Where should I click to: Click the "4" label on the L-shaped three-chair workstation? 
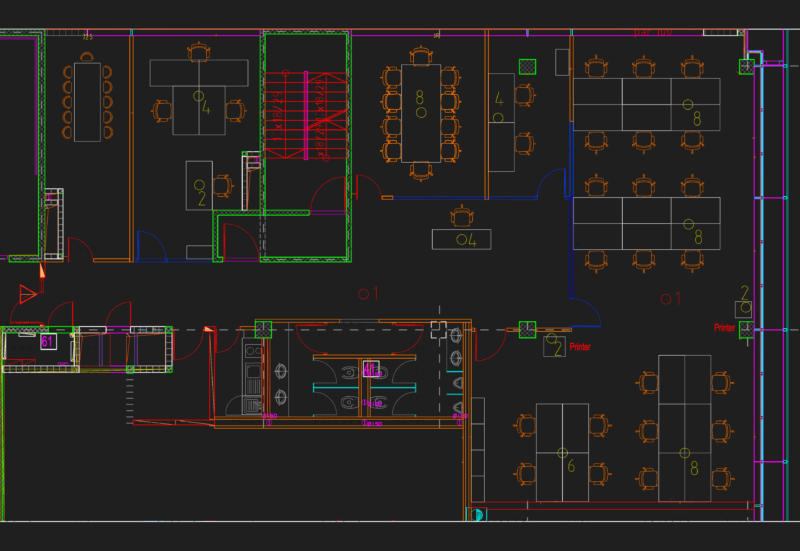tap(206, 108)
